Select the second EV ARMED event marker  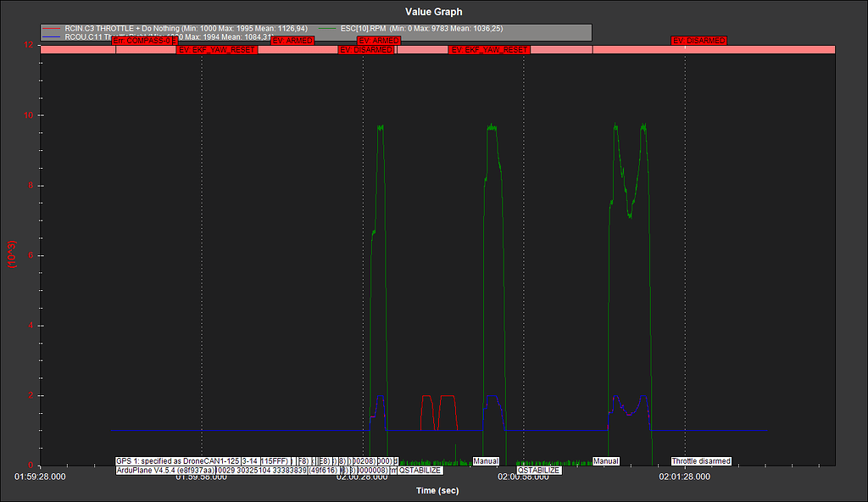click(x=378, y=40)
